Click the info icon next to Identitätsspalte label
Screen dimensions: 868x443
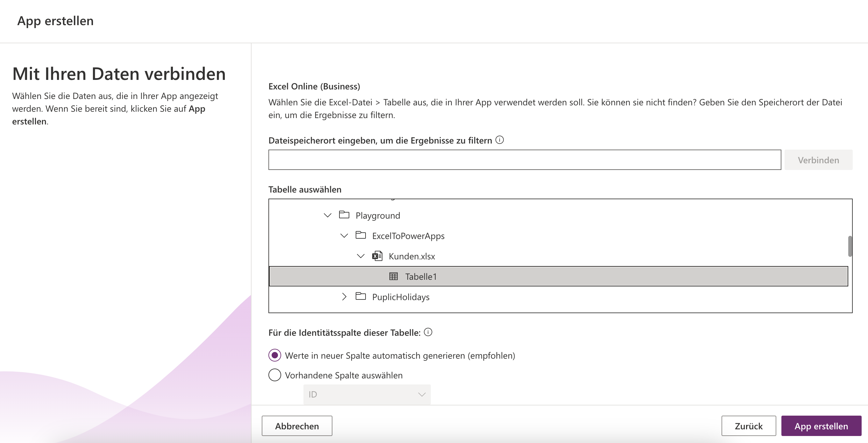(428, 332)
